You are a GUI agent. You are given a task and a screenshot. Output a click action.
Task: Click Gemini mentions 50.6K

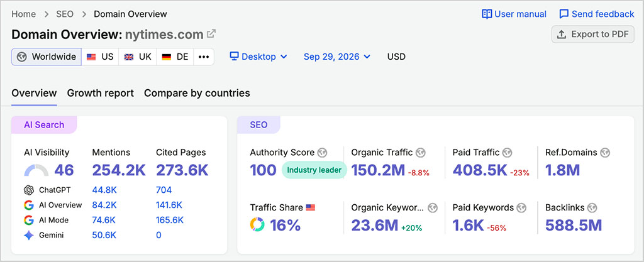[104, 236]
